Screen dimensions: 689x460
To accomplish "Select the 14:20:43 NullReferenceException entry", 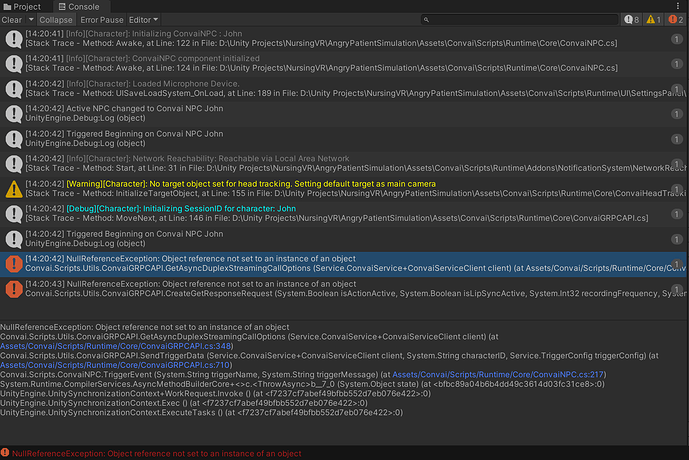I will [x=343, y=289].
